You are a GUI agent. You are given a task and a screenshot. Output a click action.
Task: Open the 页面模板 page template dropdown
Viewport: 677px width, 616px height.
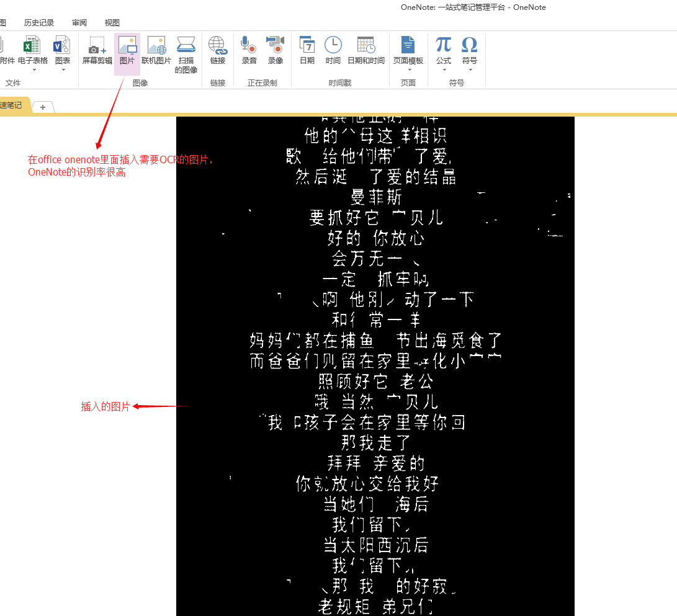click(408, 69)
